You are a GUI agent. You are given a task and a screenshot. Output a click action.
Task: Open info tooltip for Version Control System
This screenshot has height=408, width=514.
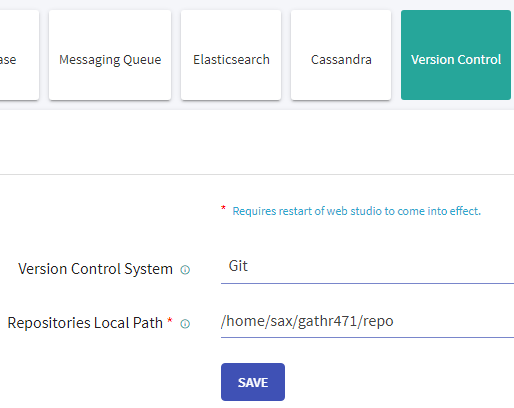(185, 270)
